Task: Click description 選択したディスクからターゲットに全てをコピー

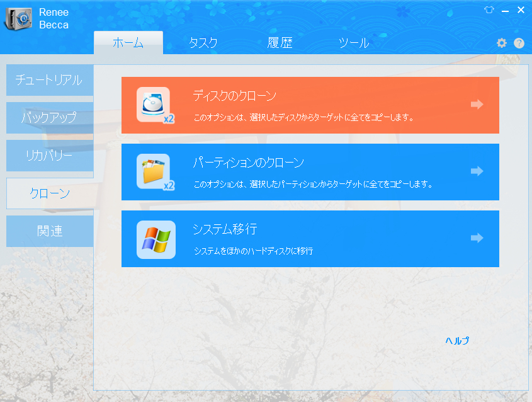Action: (x=303, y=117)
